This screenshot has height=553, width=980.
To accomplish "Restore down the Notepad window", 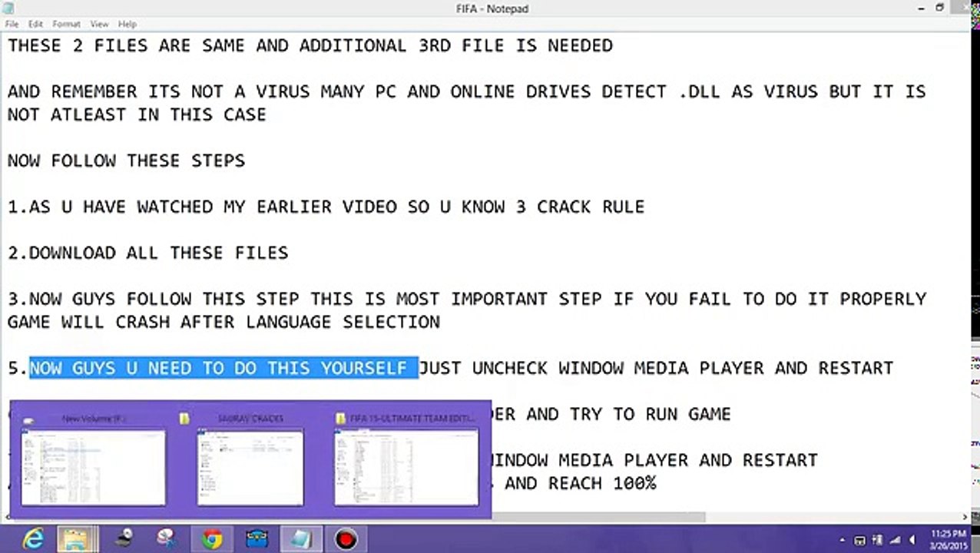I will [939, 8].
